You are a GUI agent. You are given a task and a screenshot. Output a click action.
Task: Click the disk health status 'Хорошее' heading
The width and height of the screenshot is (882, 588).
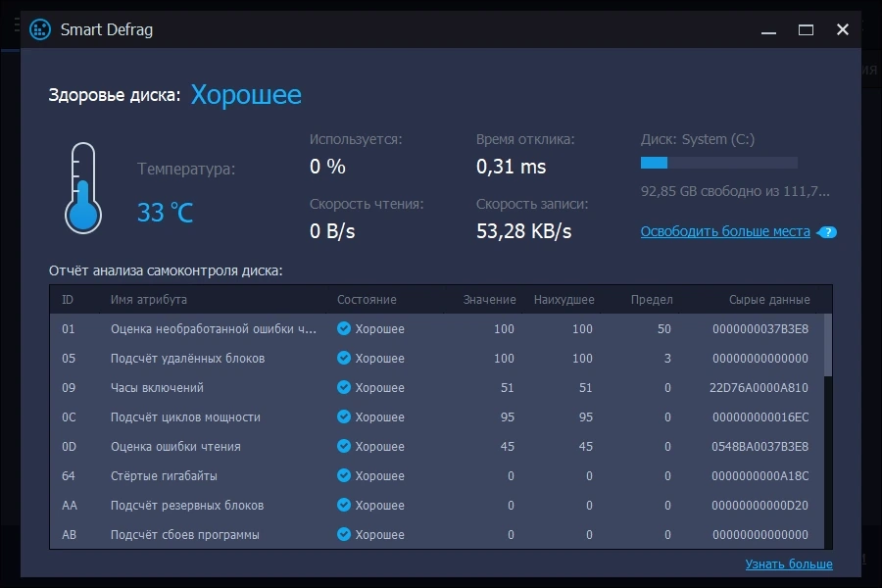point(246,94)
